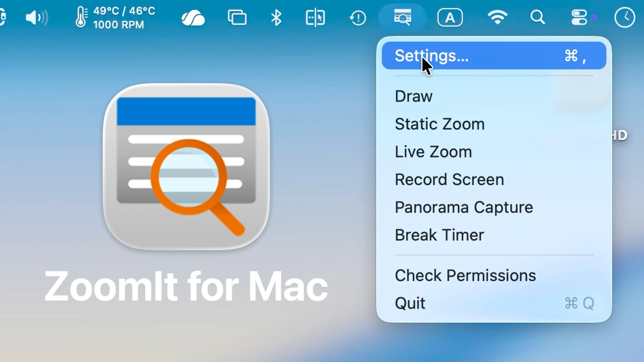644x362 pixels.
Task: Open the Wi-Fi menu
Action: coord(498,18)
